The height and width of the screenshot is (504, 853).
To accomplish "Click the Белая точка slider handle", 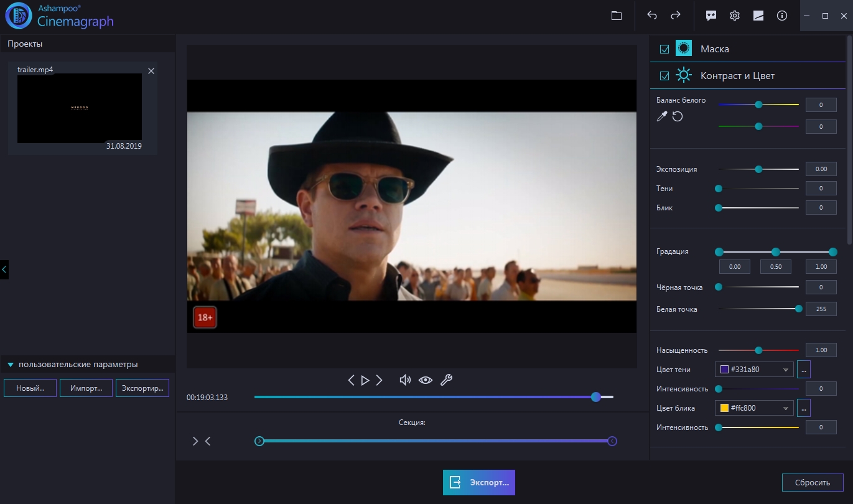I will click(x=799, y=309).
